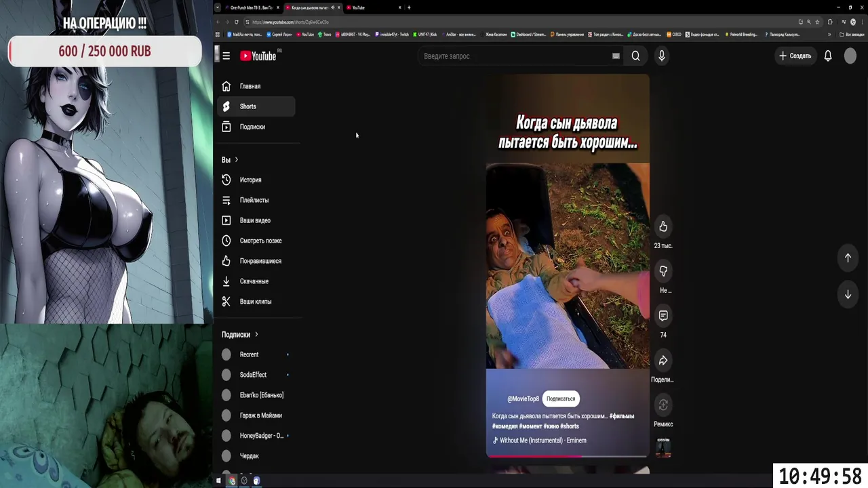
Task: Go to next short with down arrow
Action: [848, 295]
